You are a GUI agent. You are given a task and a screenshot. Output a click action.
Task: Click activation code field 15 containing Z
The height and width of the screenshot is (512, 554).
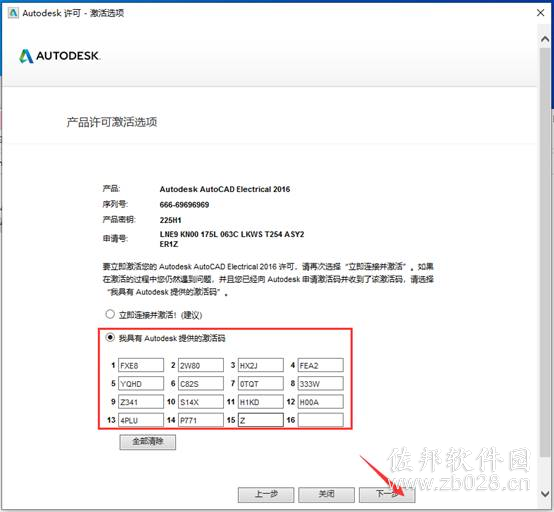[x=261, y=420]
